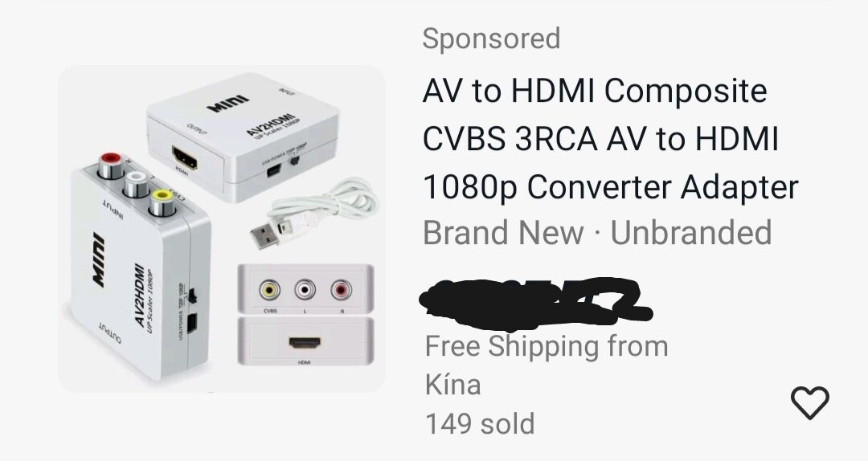868x461 pixels.
Task: Click the yellow RCA jack on converter
Action: (162, 201)
